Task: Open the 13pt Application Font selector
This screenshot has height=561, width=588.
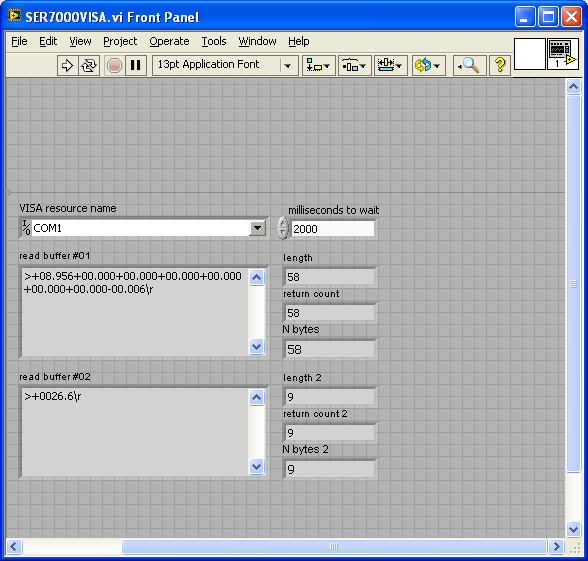Action: click(x=225, y=66)
